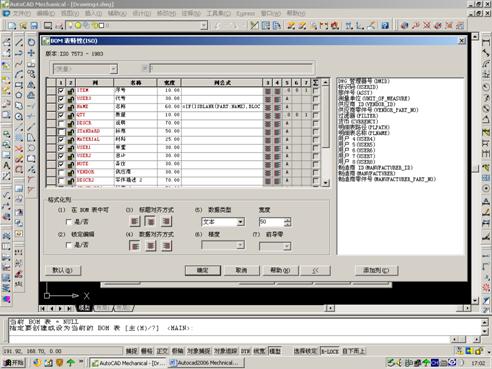Open the 精度 (6) dropdown
Viewport: 492px width, 369px height.
(240, 246)
